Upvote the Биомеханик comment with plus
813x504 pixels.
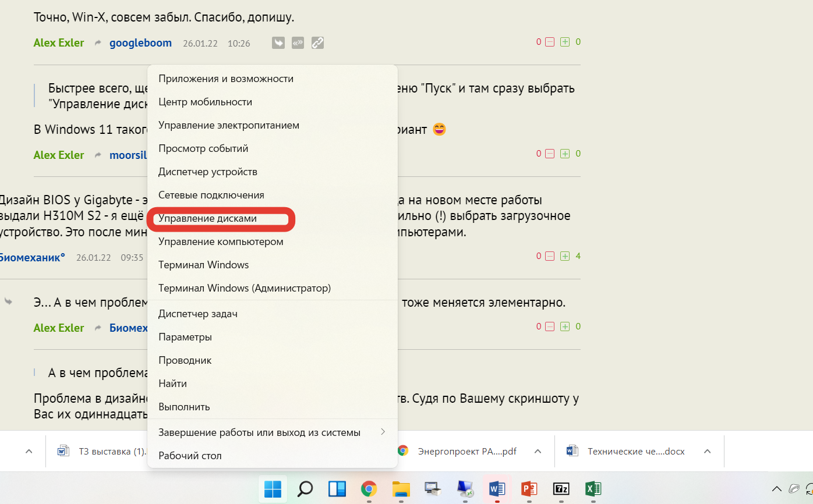point(564,256)
